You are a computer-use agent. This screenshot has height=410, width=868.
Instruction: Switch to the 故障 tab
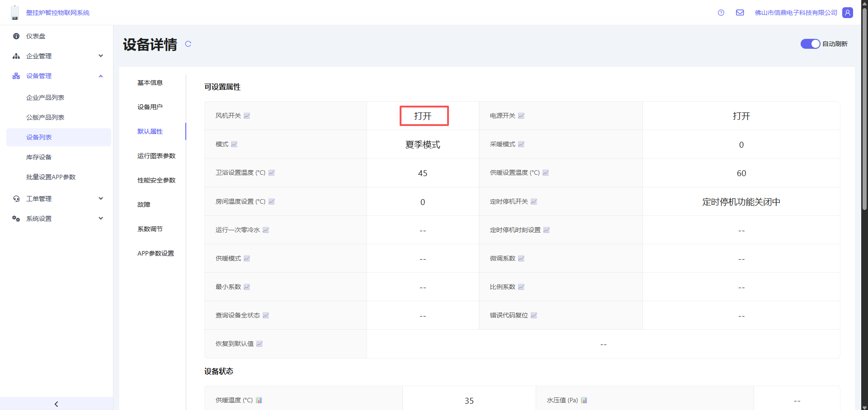click(144, 205)
